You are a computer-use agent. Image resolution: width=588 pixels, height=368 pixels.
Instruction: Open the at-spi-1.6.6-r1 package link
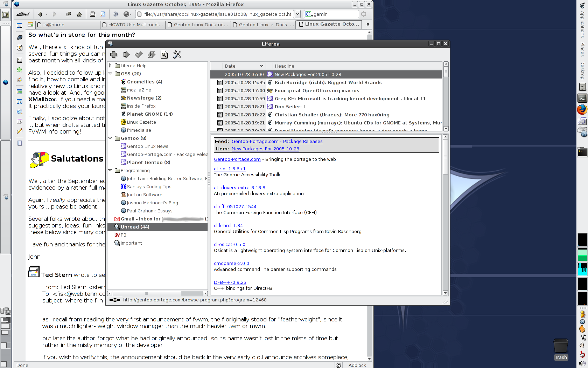pos(230,169)
